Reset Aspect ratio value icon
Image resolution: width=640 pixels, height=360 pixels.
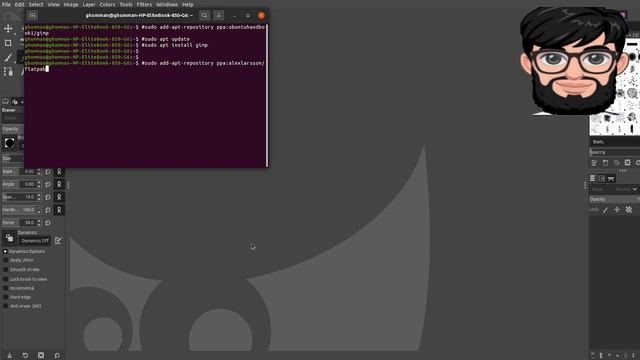48,172
